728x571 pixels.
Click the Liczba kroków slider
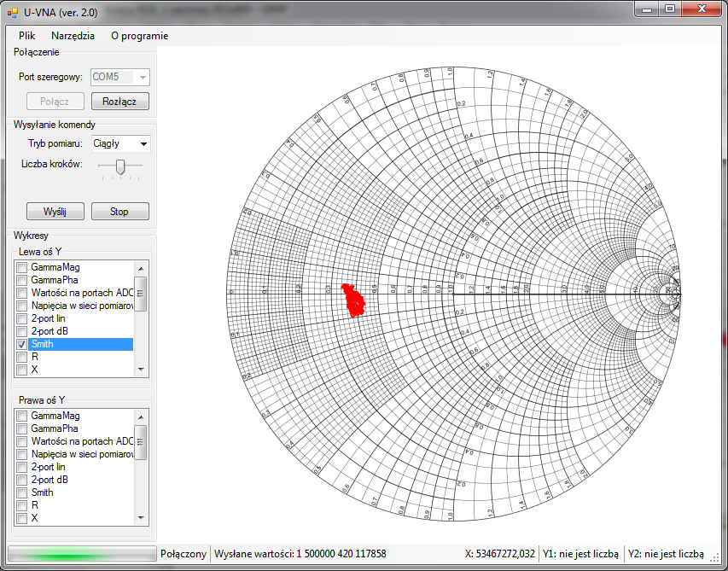click(120, 166)
